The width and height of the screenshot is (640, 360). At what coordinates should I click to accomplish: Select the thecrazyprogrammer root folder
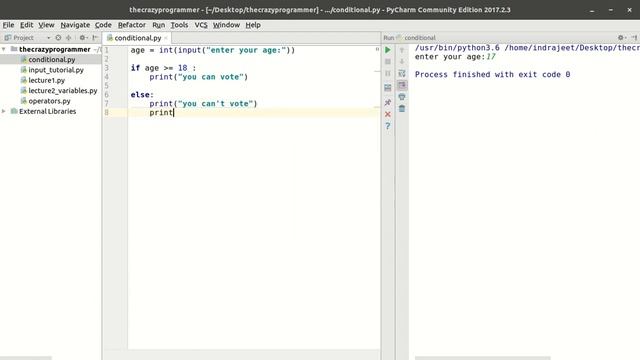(54, 49)
